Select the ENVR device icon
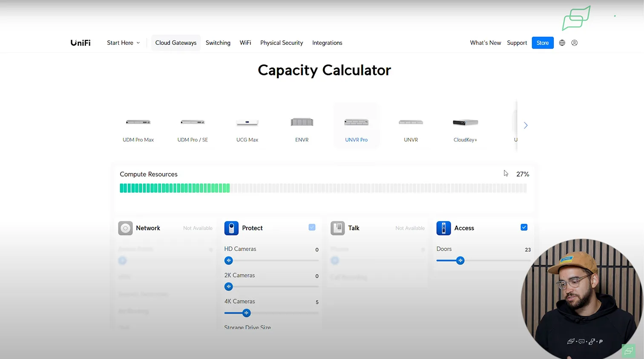The height and width of the screenshot is (359, 644). coord(302,122)
